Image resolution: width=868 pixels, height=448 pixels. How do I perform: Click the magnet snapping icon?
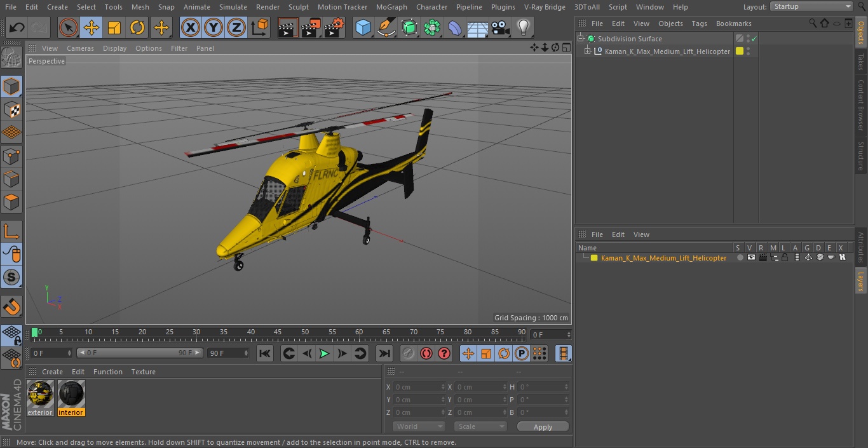[11, 306]
